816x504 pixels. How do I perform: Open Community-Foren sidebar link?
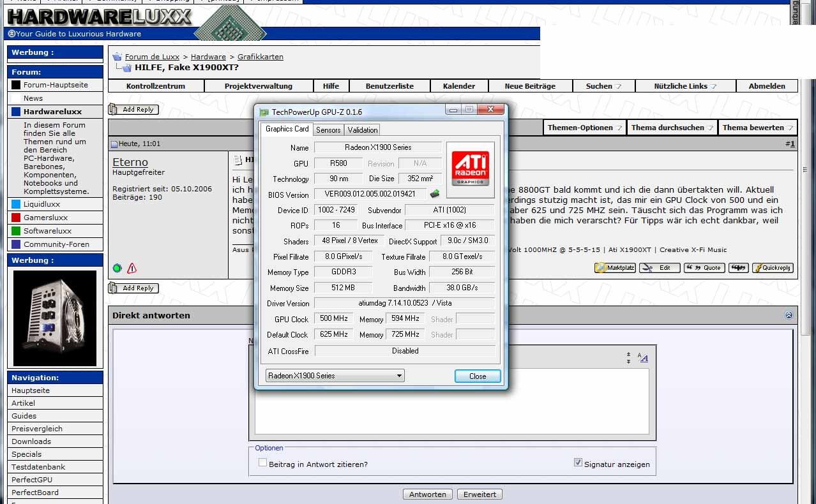click(56, 244)
